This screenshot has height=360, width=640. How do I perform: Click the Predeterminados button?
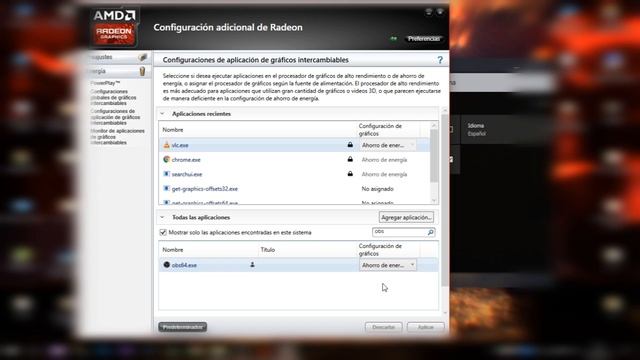pos(182,327)
